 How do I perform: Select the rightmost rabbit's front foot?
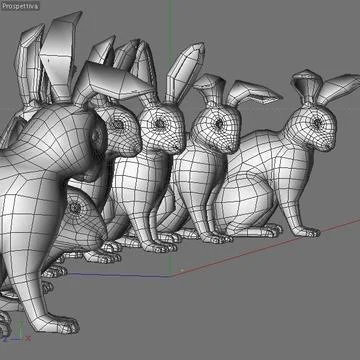coord(307,231)
